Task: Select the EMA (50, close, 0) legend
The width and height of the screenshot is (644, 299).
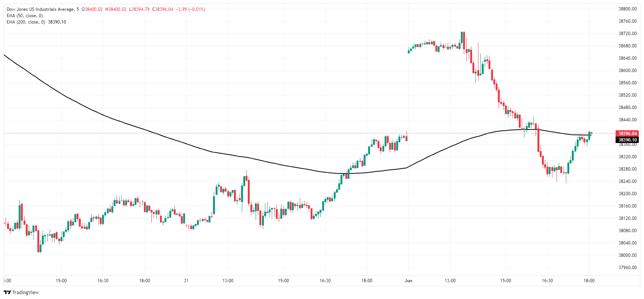Action: pyautogui.click(x=25, y=16)
